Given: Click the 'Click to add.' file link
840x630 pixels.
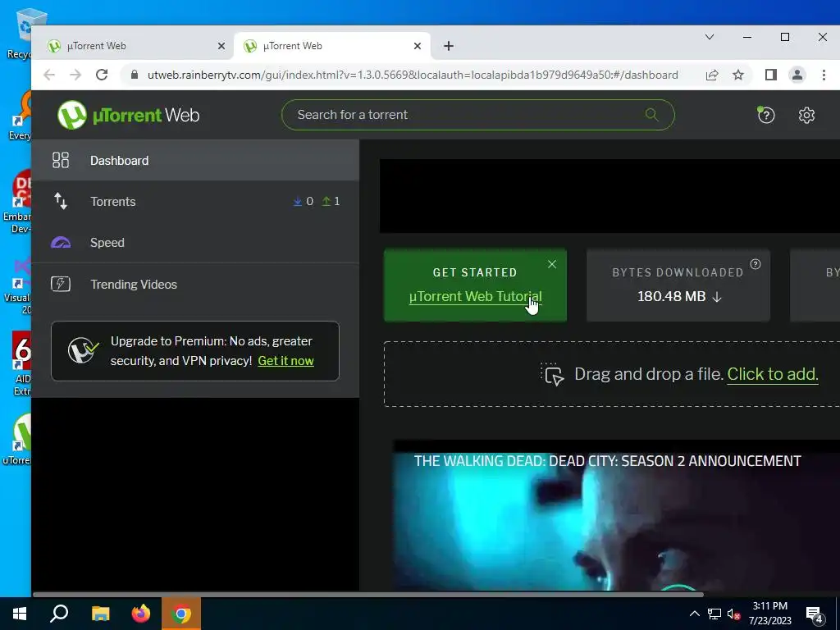Looking at the screenshot, I should coord(773,374).
